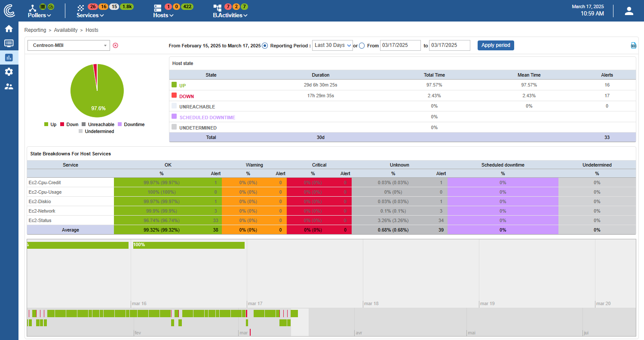
Task: Click the Apply period button
Action: pos(496,45)
